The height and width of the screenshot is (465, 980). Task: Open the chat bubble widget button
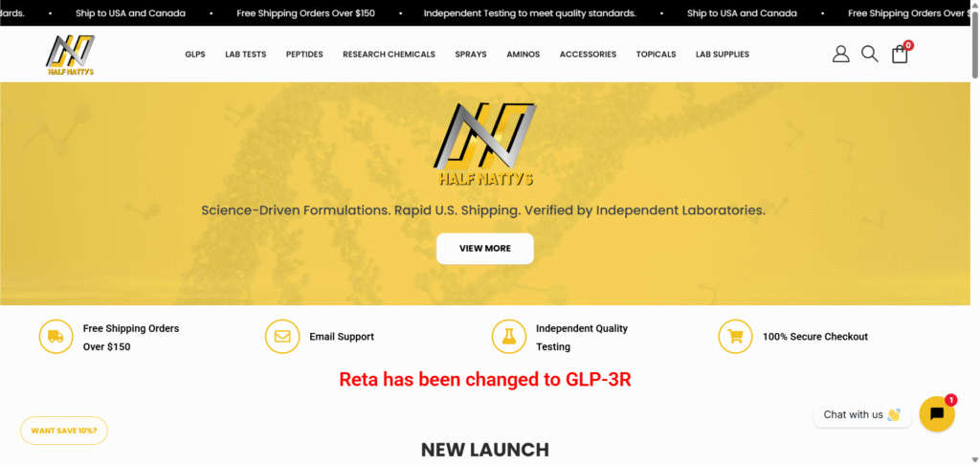tap(937, 414)
